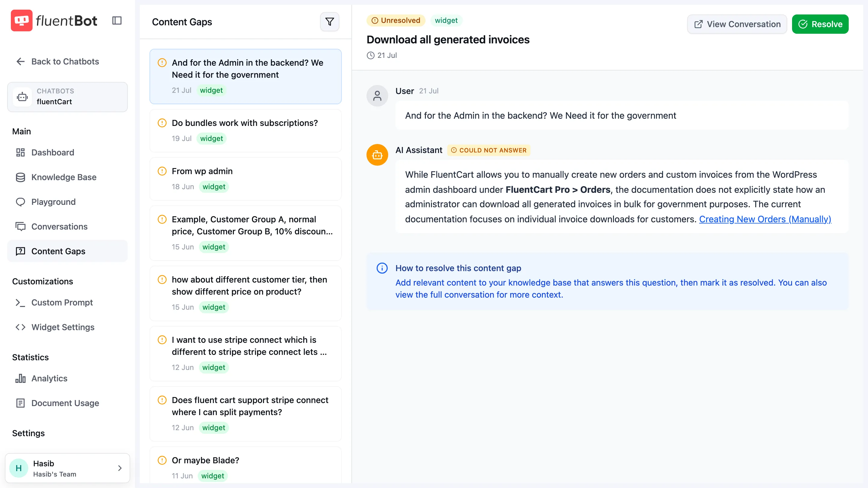Open the Conversations section

point(68,226)
